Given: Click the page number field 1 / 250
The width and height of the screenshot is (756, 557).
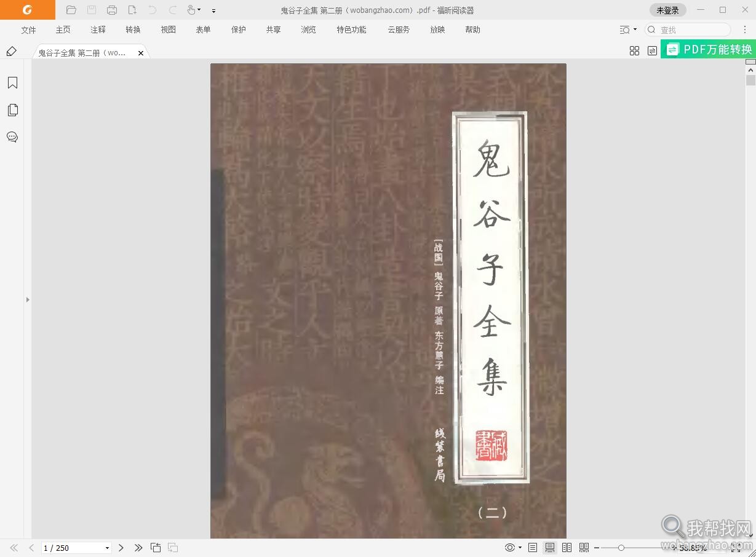Looking at the screenshot, I should coord(72,548).
